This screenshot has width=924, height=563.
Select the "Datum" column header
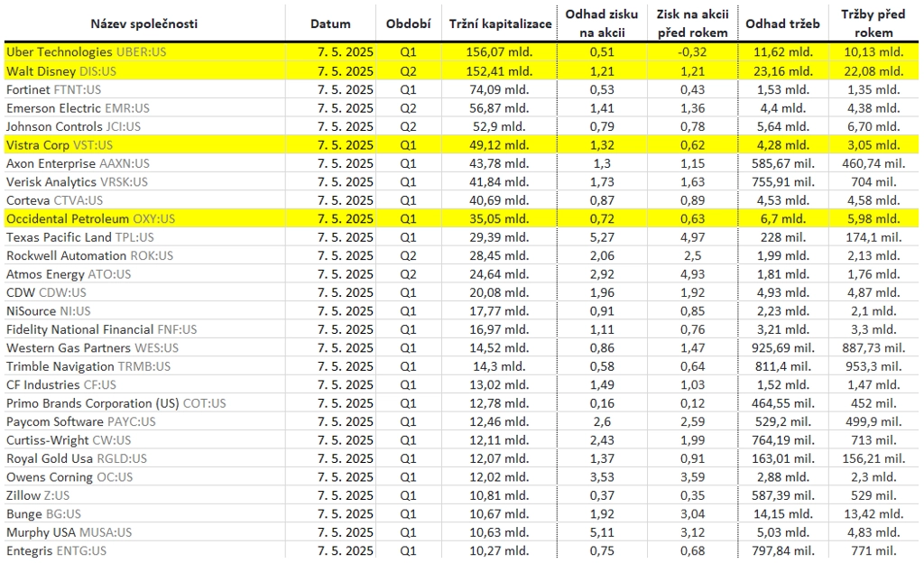tap(330, 23)
